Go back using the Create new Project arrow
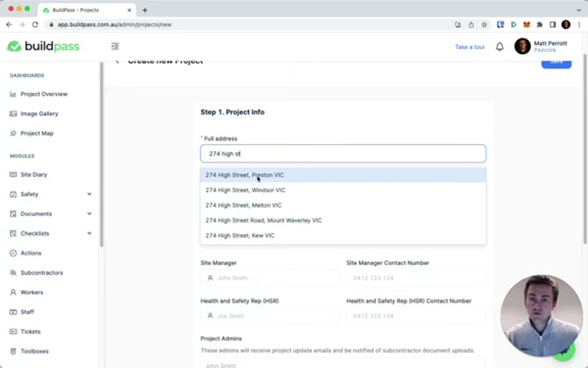 117,62
